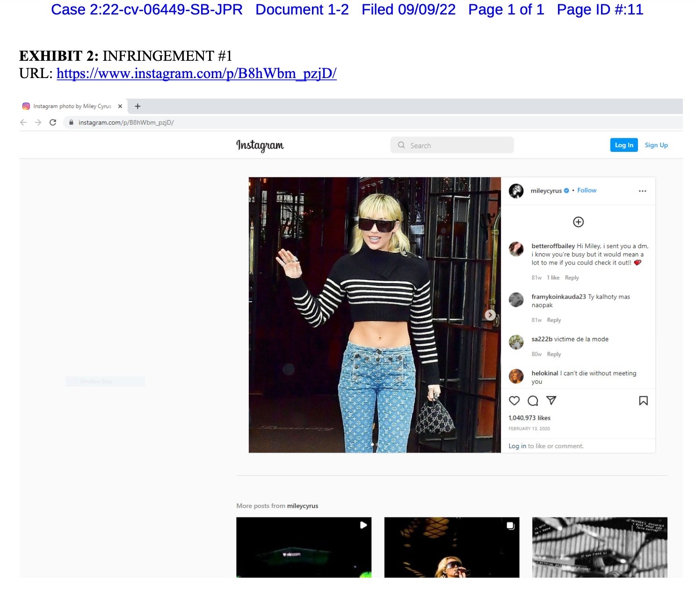Go to next photo with carousel arrow
The image size is (696, 616).
click(490, 315)
